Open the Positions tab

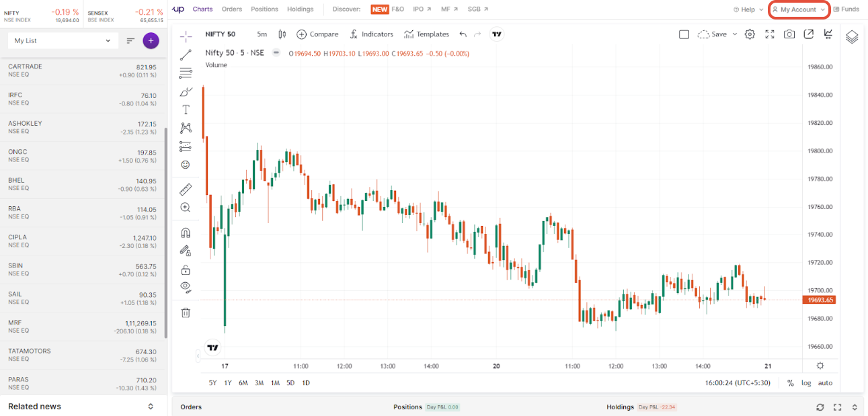[264, 9]
